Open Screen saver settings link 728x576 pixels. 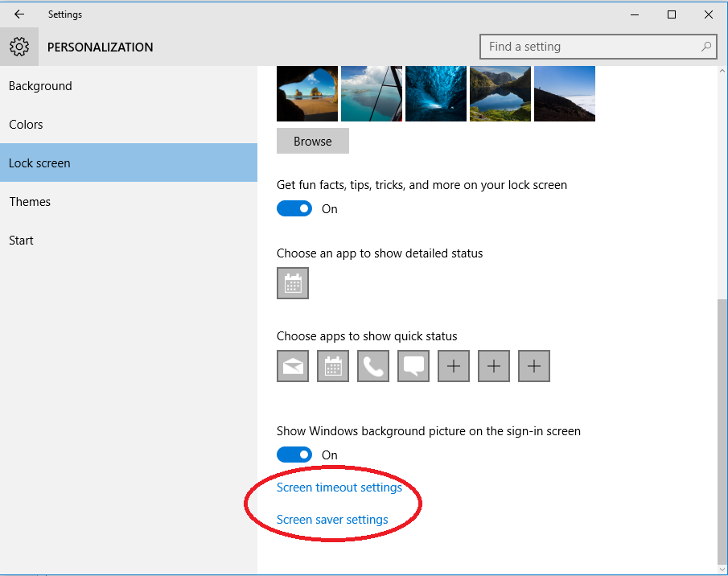(x=332, y=520)
